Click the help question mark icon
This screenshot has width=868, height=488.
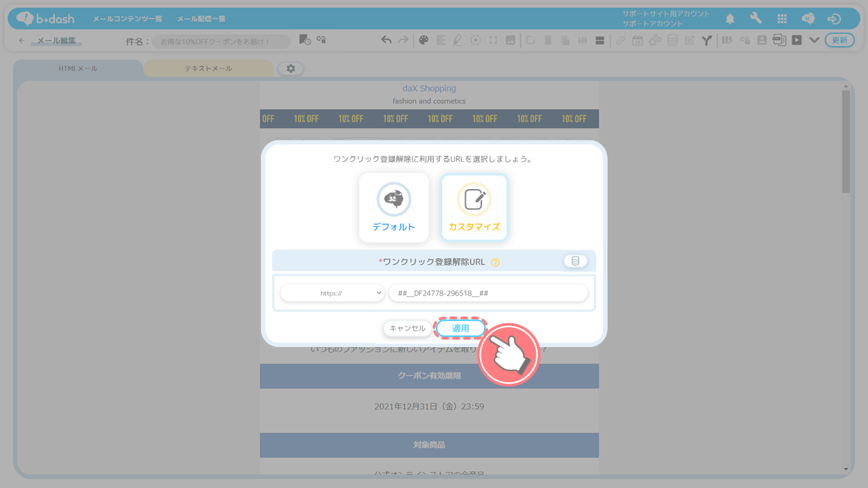pyautogui.click(x=495, y=262)
